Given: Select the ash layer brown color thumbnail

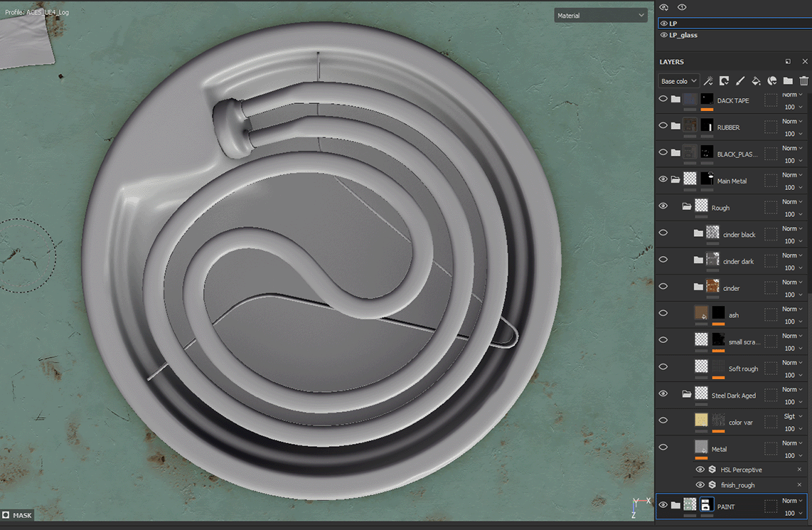Looking at the screenshot, I should [x=701, y=312].
